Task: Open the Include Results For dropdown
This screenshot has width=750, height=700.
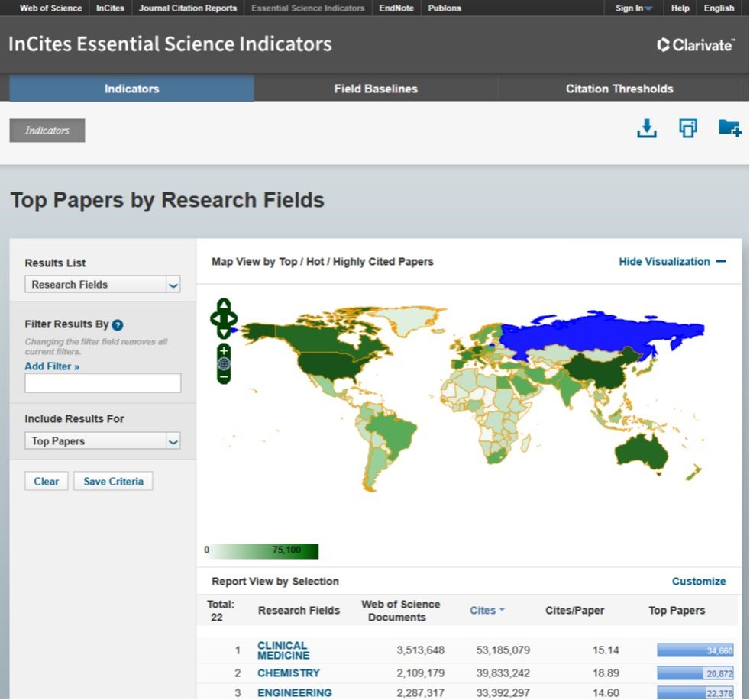Action: click(x=102, y=441)
